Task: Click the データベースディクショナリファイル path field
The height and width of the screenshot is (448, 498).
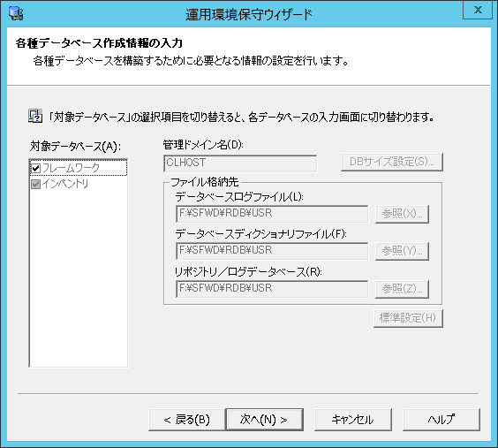Action: pos(272,251)
